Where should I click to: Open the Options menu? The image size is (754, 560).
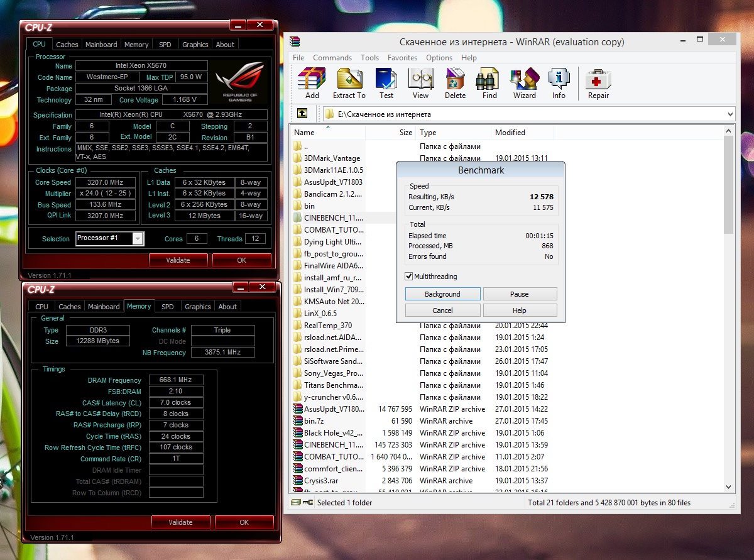click(439, 58)
